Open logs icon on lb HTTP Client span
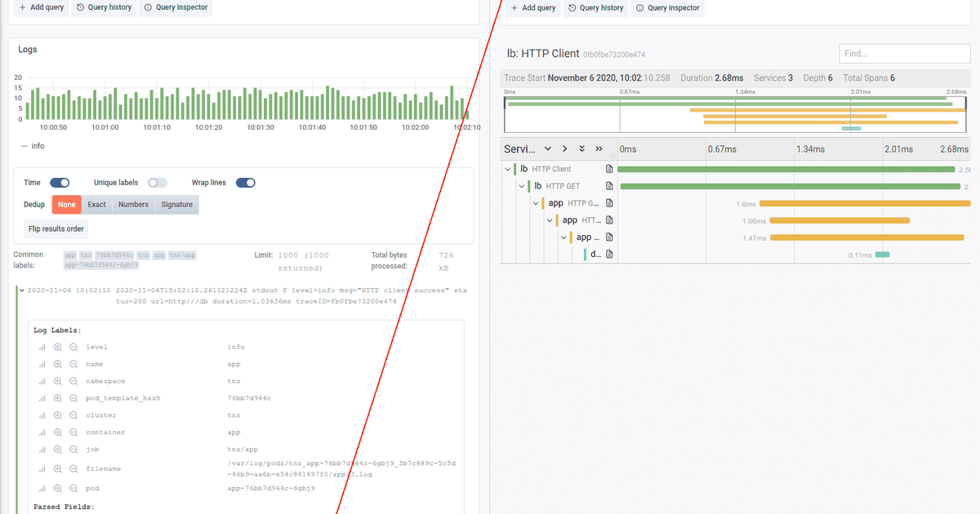980x514 pixels. point(609,169)
